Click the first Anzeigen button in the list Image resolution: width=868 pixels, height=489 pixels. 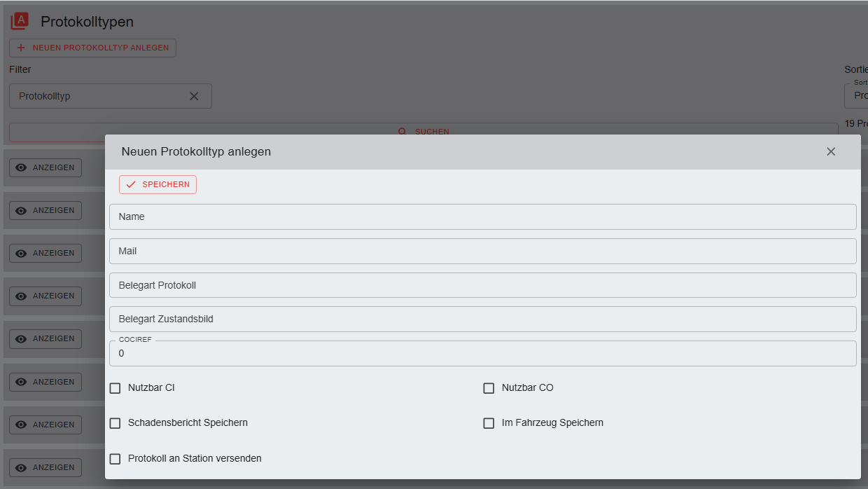coord(45,167)
